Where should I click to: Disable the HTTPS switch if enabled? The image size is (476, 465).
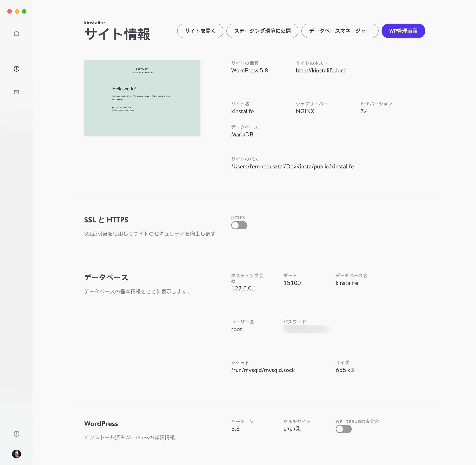click(239, 225)
